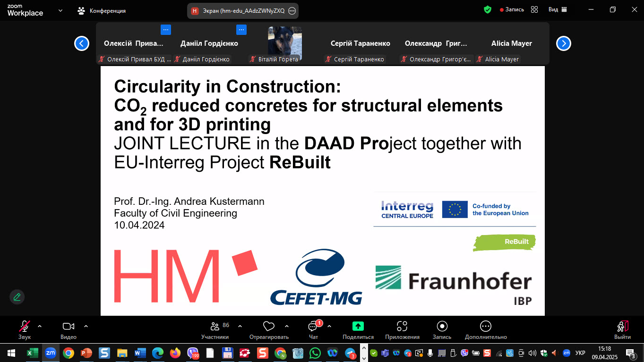This screenshot has height=362, width=644.
Task: Expand the Zoom Workplace dropdown chevron
Action: coord(60,10)
